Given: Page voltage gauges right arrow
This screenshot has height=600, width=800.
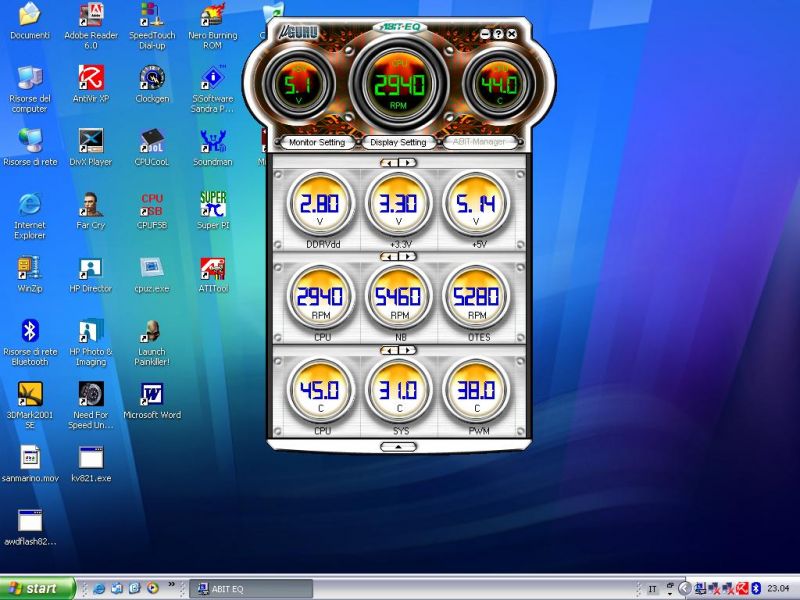Looking at the screenshot, I should click(407, 163).
